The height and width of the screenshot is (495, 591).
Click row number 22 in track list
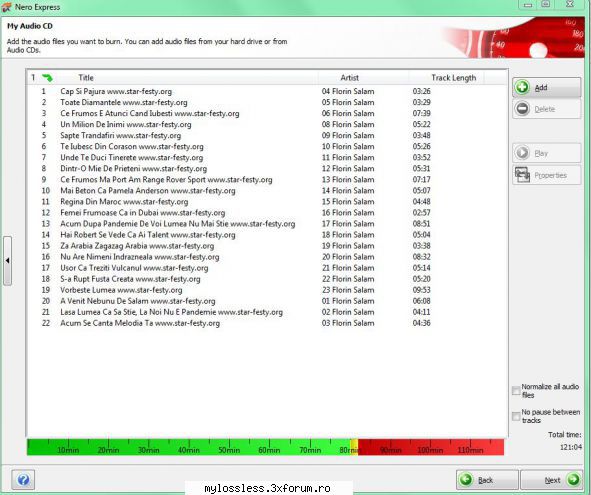click(46, 323)
